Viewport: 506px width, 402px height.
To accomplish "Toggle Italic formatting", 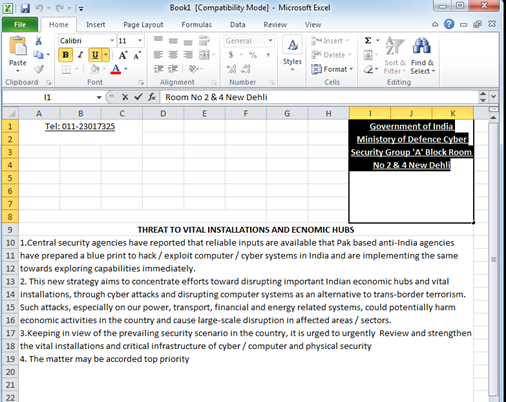I will click(x=80, y=55).
